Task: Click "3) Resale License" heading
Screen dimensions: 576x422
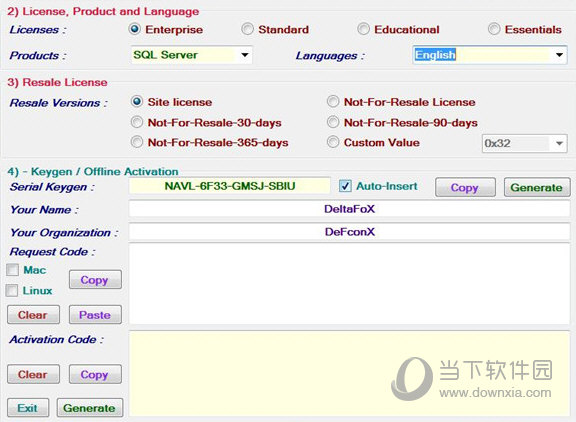Action: 57,82
